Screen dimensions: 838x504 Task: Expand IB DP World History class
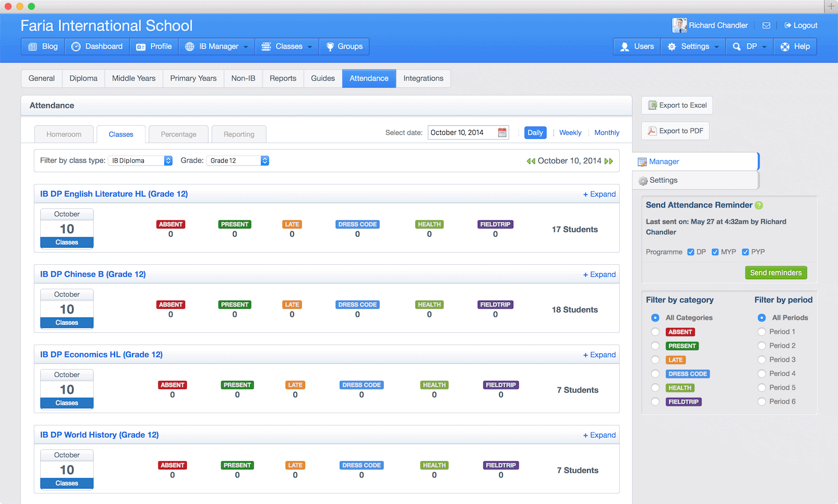[599, 435]
